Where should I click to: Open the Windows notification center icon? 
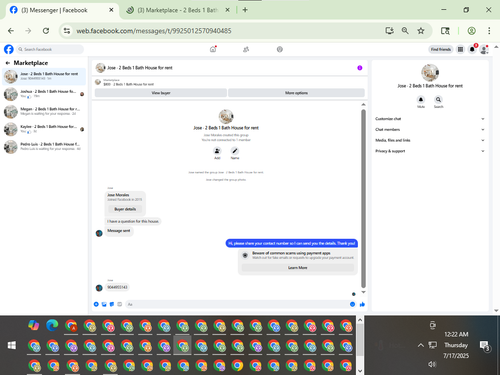484,346
